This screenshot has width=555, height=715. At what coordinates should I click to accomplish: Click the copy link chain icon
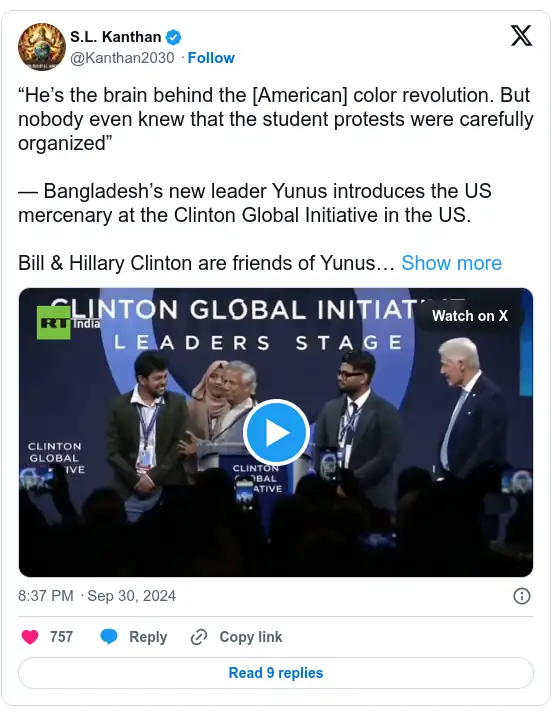point(199,637)
